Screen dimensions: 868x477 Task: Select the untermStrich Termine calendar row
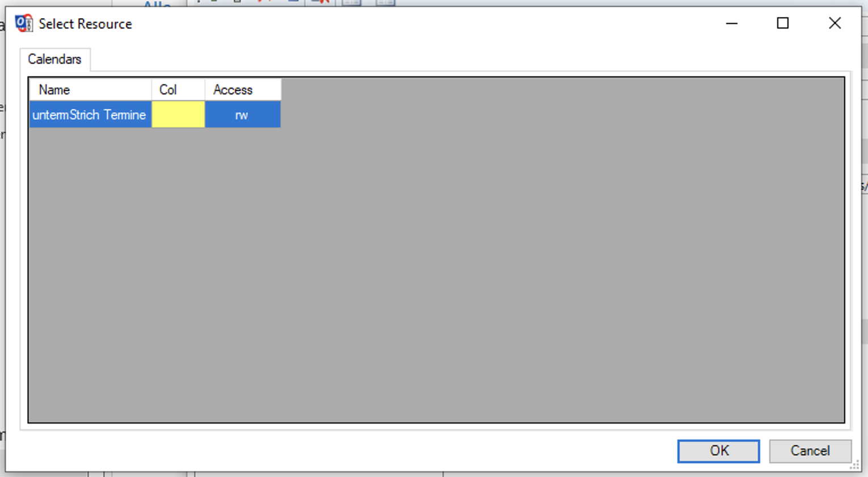90,115
